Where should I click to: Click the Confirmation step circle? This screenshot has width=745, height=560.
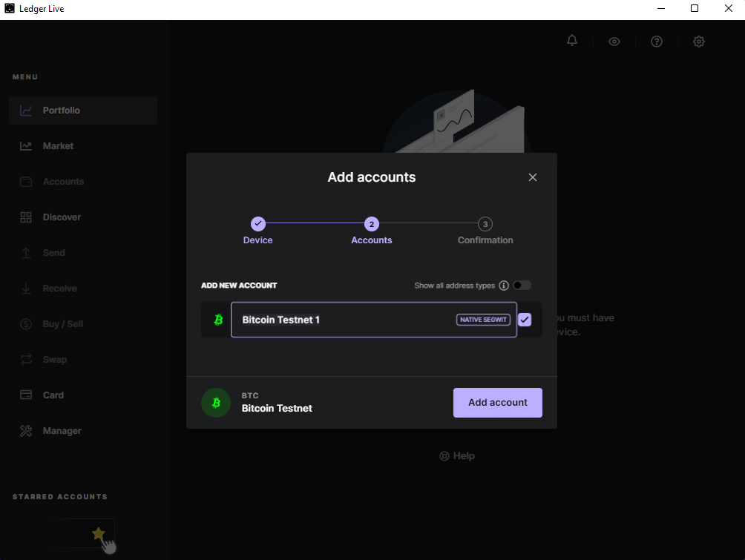coord(485,224)
